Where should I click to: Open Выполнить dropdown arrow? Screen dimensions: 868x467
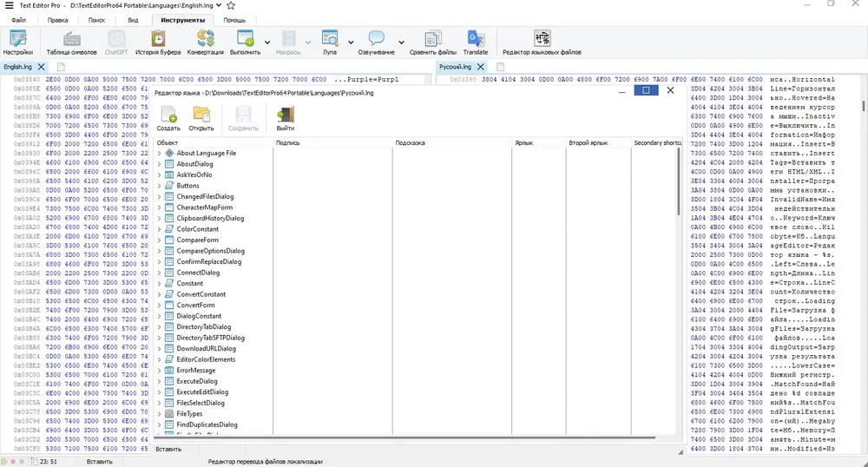click(x=267, y=43)
